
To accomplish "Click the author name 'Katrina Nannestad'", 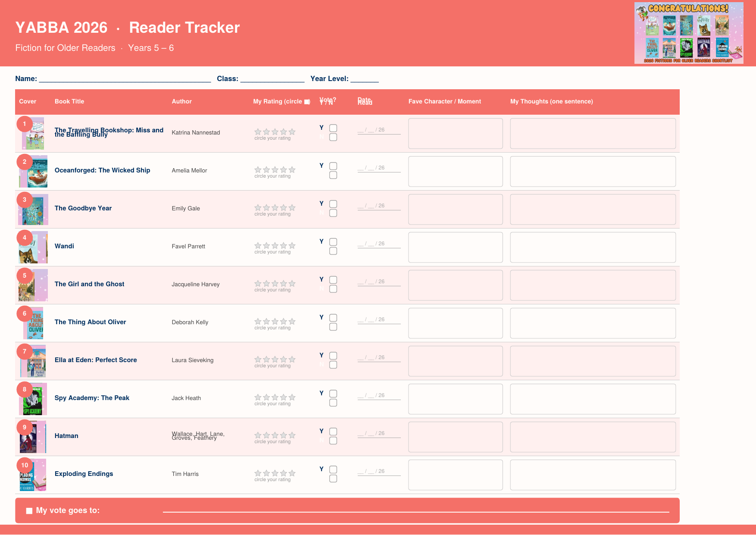I will 196,132.
